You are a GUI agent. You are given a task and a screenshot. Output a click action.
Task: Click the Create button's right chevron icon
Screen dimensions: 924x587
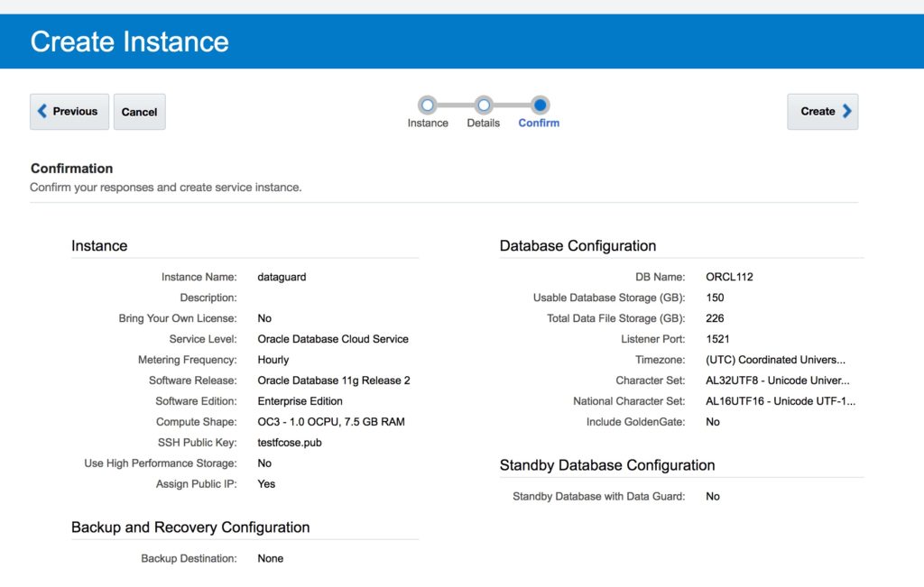pos(846,112)
